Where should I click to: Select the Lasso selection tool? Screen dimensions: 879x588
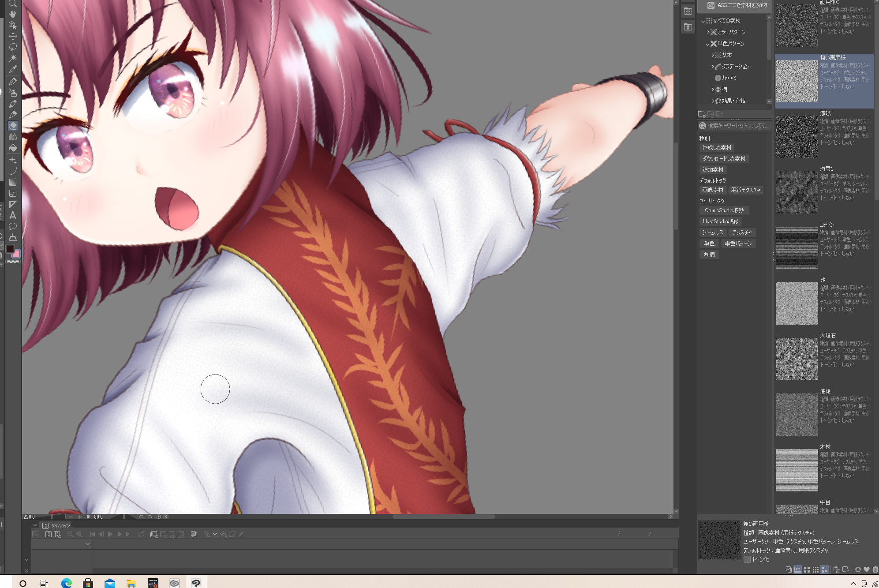point(13,47)
